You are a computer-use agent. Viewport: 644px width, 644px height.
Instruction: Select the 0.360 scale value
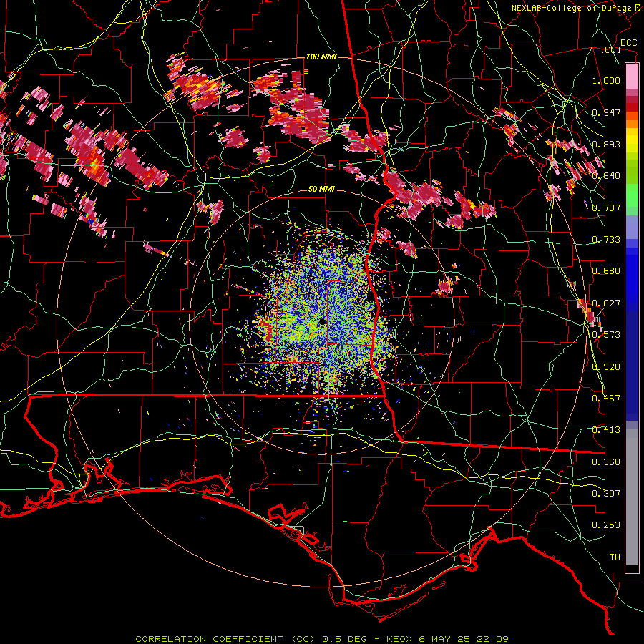click(606, 462)
